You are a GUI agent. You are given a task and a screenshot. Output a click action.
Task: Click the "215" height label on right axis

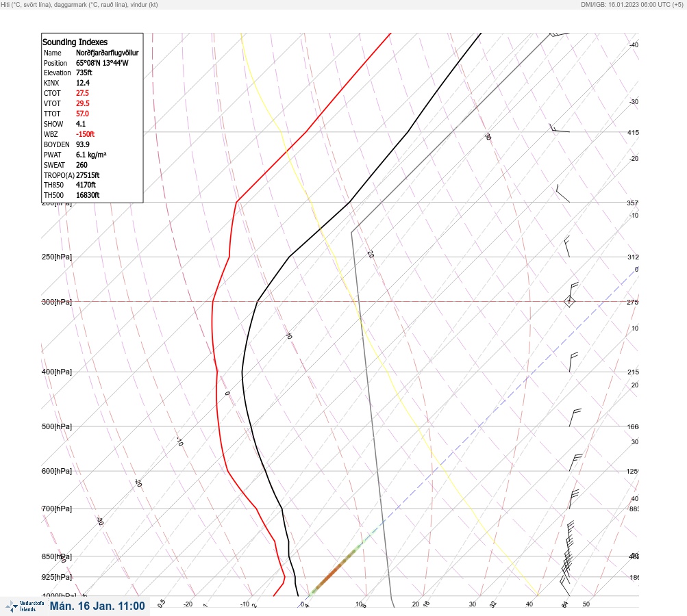point(633,372)
